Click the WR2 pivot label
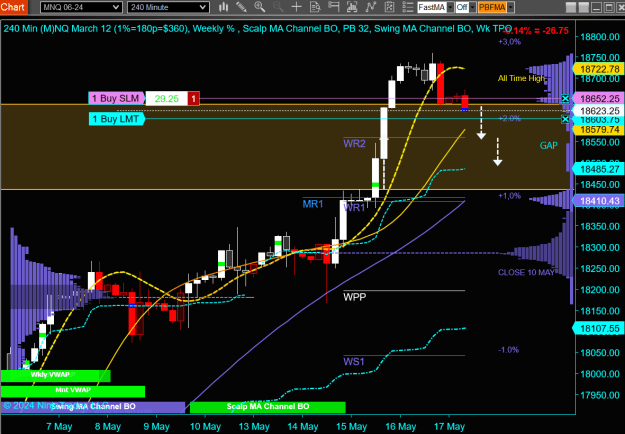Viewport: 625px width, 434px height. tap(354, 143)
